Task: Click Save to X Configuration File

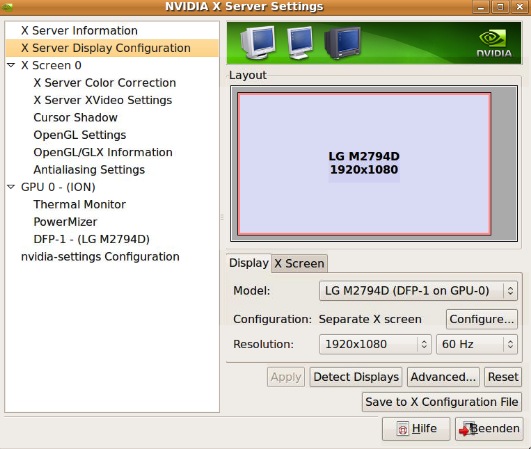Action: tap(442, 402)
